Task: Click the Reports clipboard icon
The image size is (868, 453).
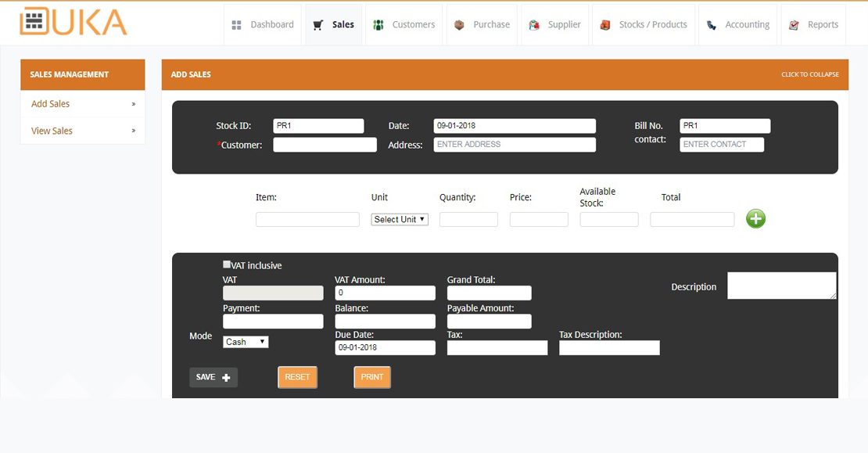Action: point(794,25)
